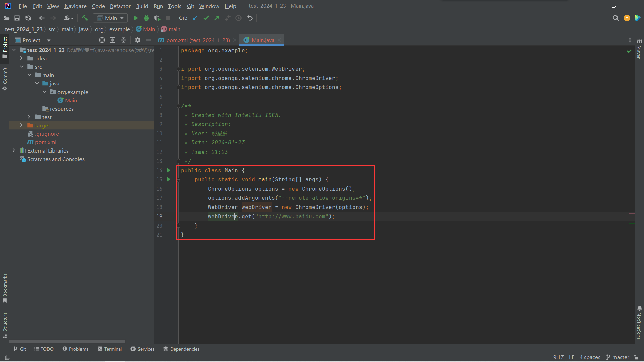Click the search magnifier icon top right
Screen dimensions: 644x362
(615, 18)
